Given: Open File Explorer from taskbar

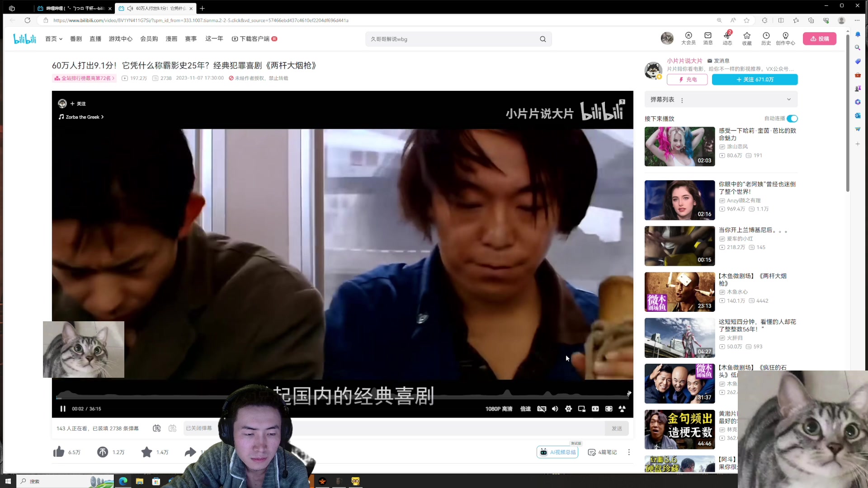Looking at the screenshot, I should 139,481.
